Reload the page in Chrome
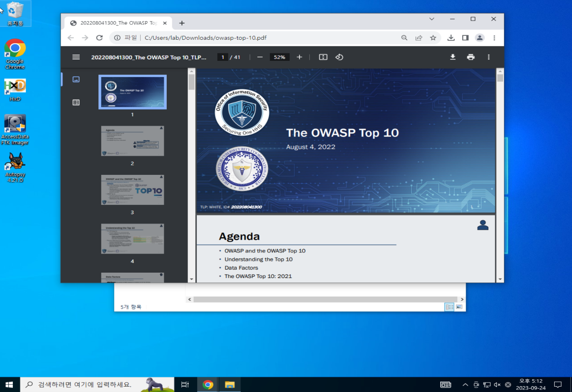The width and height of the screenshot is (572, 392). pos(99,38)
